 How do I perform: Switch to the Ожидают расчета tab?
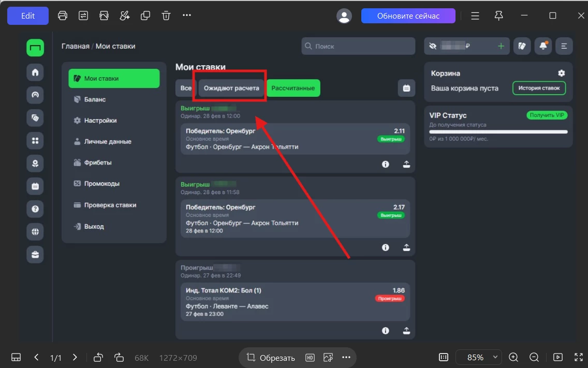pos(231,88)
